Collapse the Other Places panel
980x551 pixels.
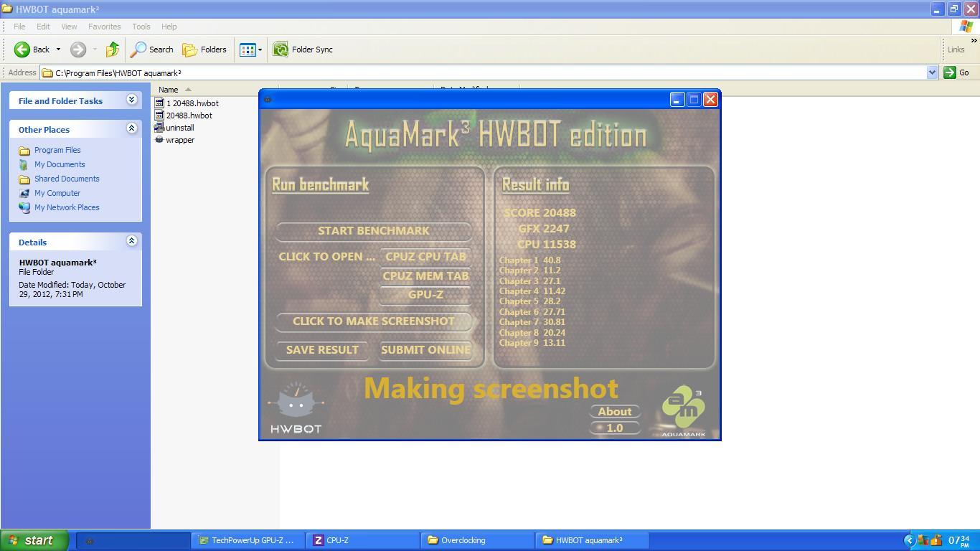tap(131, 128)
